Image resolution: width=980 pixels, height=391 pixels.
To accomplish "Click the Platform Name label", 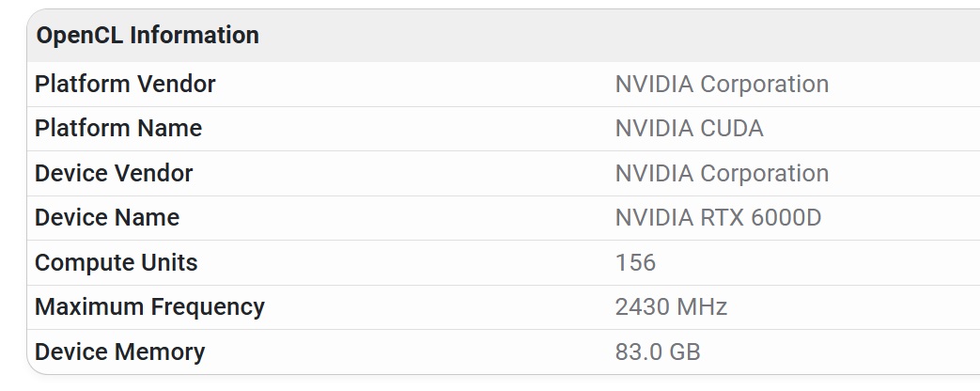I will click(x=118, y=129).
